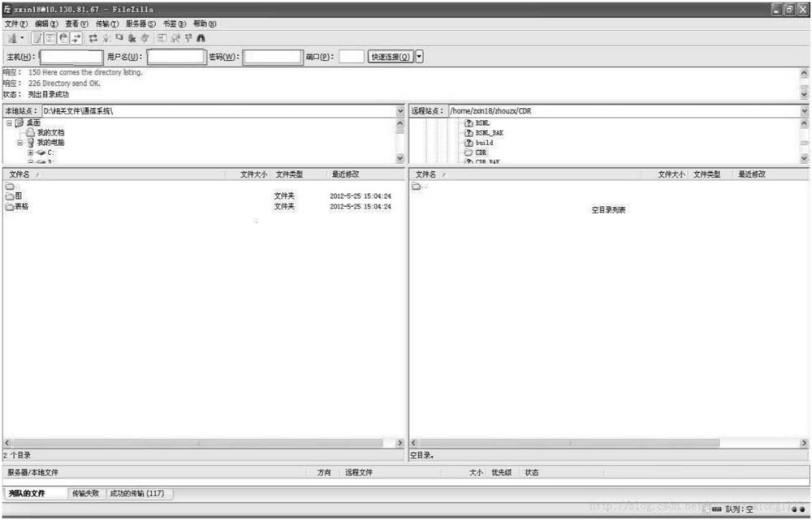Click the 快速连接 quickconnect button
The image size is (812, 520).
pos(391,57)
